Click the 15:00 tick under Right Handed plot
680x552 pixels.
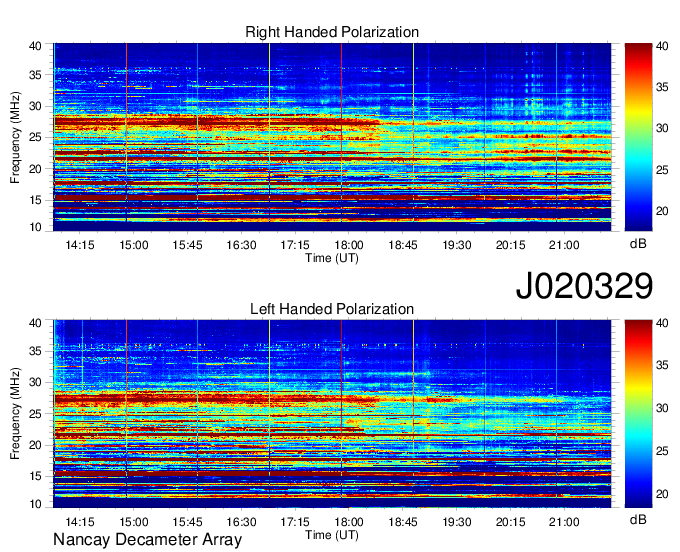[x=134, y=245]
